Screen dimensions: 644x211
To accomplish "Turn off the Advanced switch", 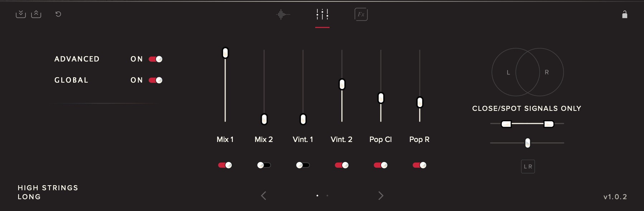I will pyautogui.click(x=155, y=59).
